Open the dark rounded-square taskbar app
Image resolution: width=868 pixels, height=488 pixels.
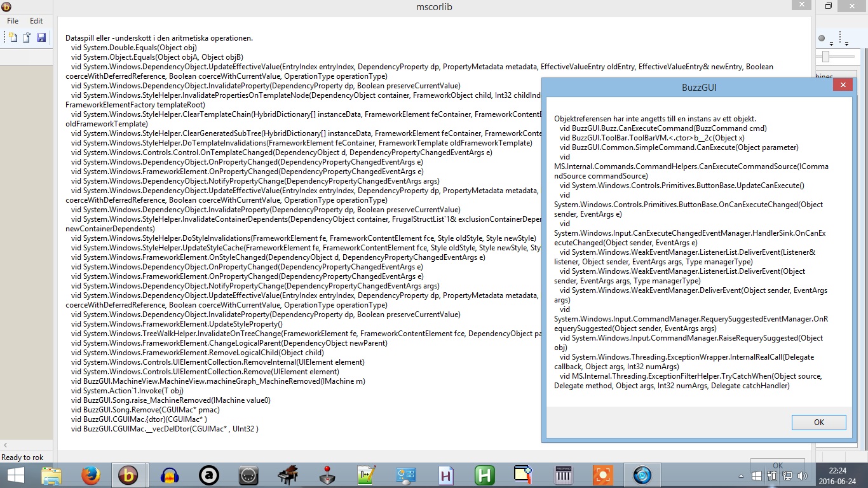248,475
